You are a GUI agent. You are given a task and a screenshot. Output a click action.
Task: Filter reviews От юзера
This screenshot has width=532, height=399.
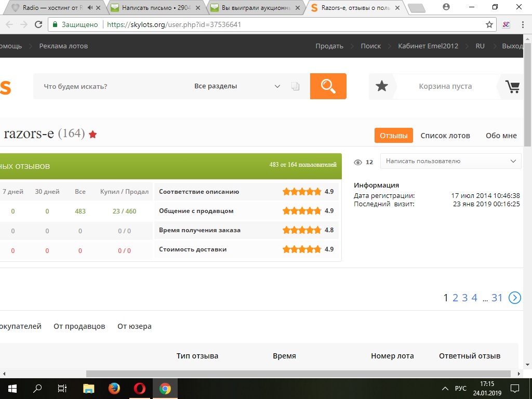coord(135,326)
